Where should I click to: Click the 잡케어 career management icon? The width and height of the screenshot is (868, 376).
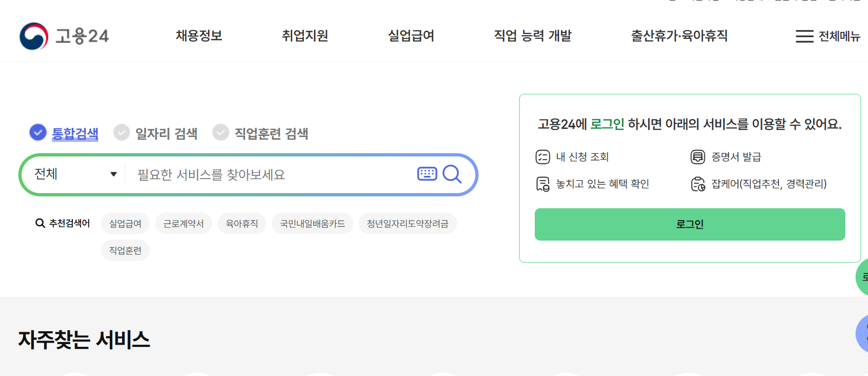coord(697,183)
